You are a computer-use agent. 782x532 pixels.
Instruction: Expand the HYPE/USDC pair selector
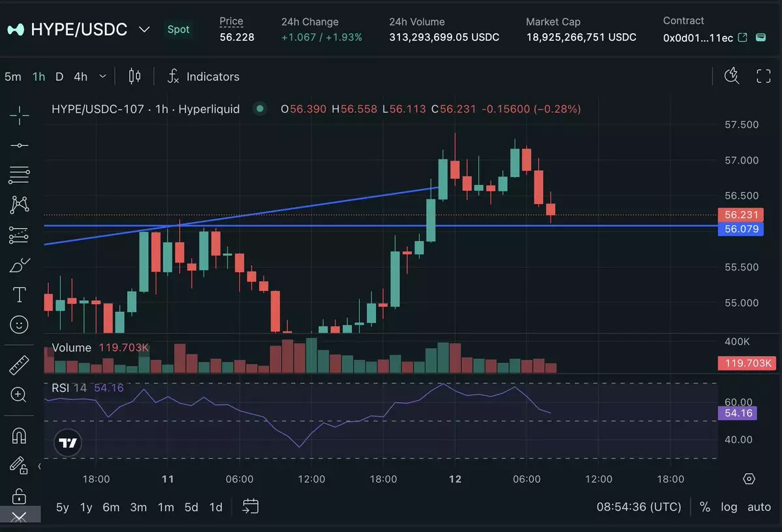145,29
